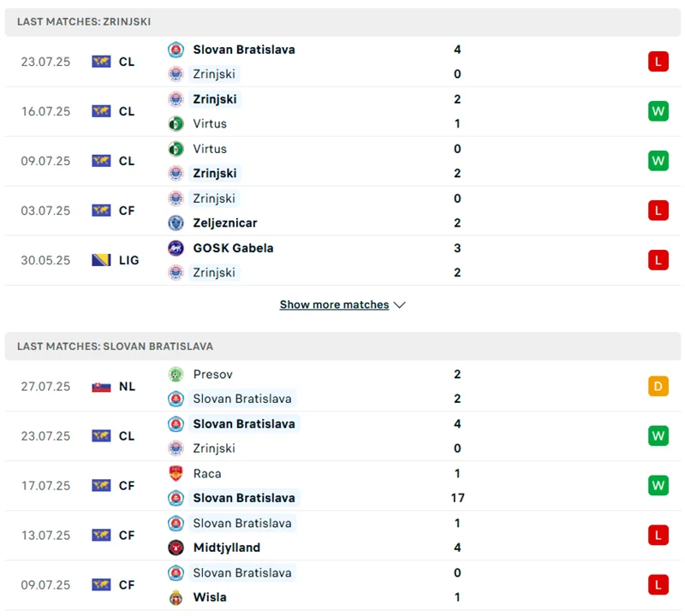This screenshot has height=616, width=685.
Task: Click the Virtus club crest, 16.07.25 match
Action: [x=176, y=123]
